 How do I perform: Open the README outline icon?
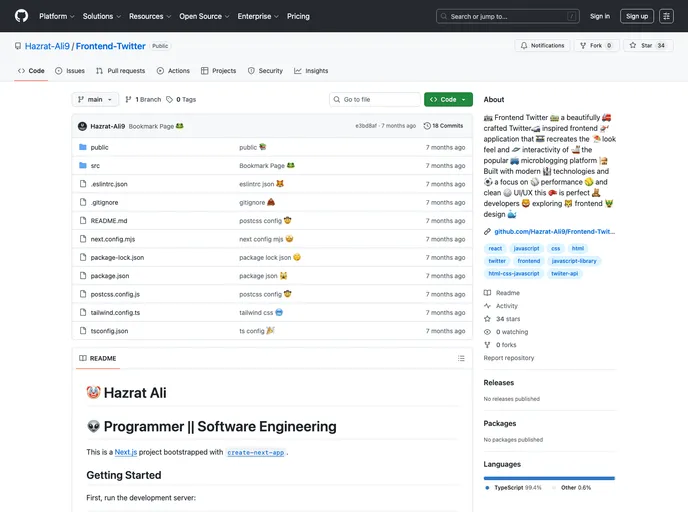pyautogui.click(x=461, y=358)
